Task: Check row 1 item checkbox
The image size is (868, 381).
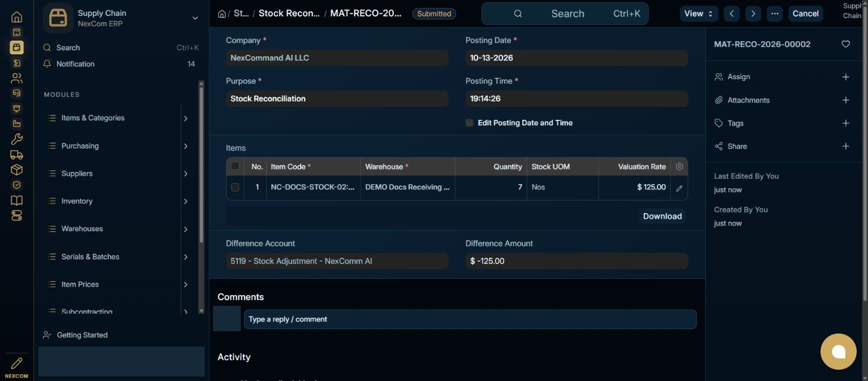Action: 235,187
